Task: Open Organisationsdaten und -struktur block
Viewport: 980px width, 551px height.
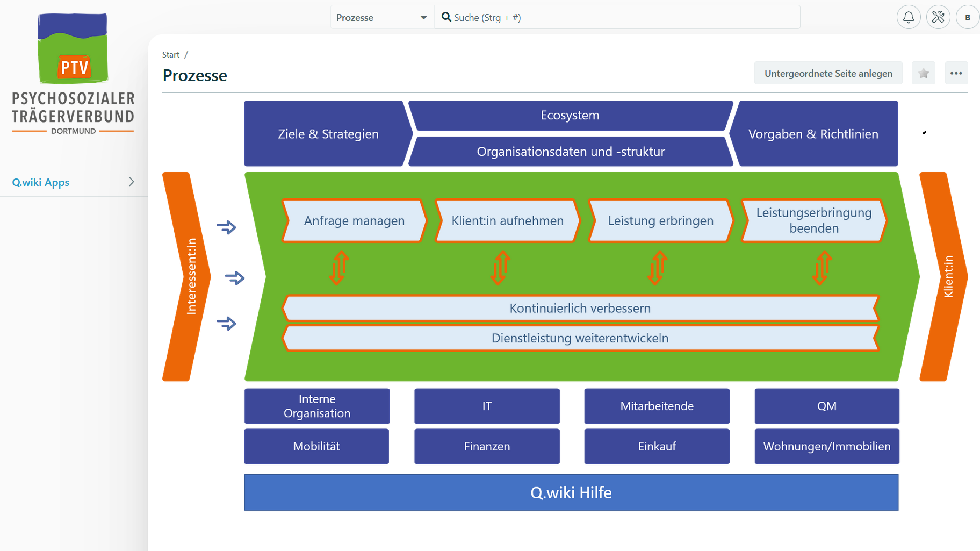Action: (571, 151)
